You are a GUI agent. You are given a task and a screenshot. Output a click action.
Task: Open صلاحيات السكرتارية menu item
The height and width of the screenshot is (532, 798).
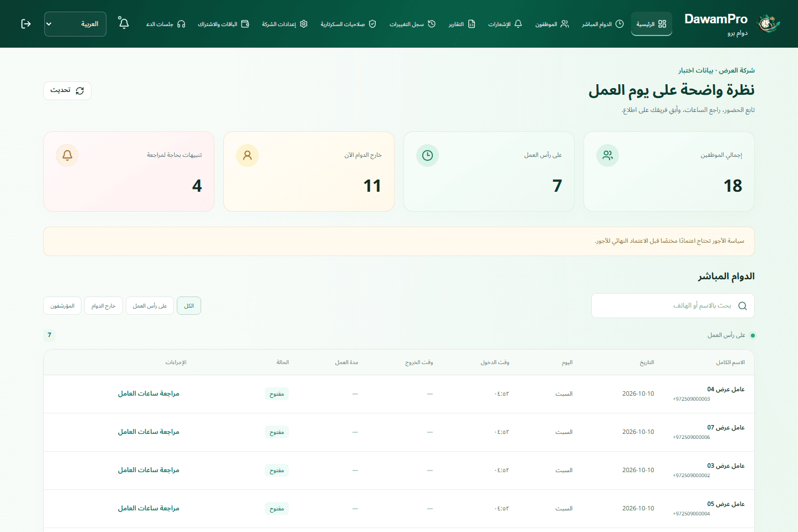coord(349,24)
